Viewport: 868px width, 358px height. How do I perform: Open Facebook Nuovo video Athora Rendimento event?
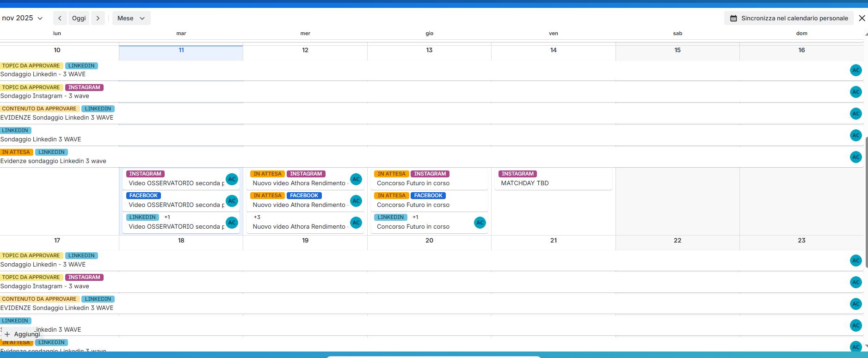coord(305,200)
